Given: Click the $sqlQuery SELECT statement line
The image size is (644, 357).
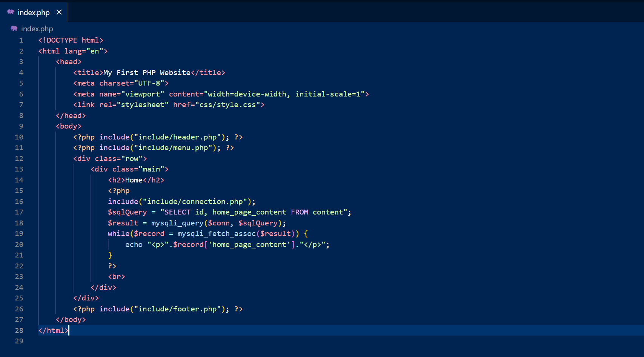Looking at the screenshot, I should click(229, 212).
